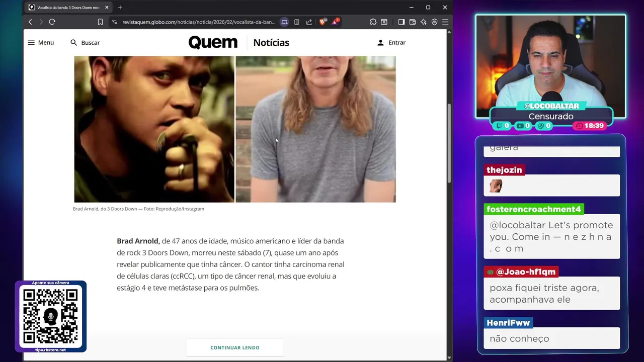Click the @LOCOBALTAR name badge
The width and height of the screenshot is (644, 362).
(551, 106)
